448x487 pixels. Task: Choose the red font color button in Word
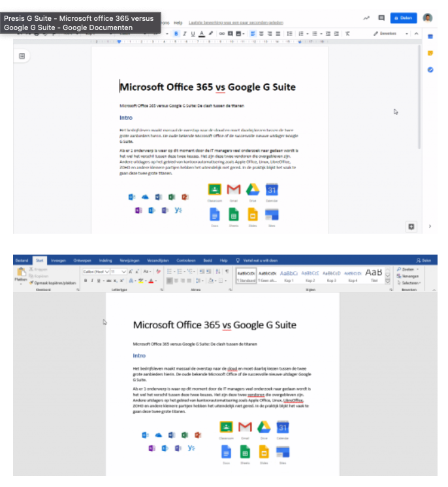coord(152,281)
